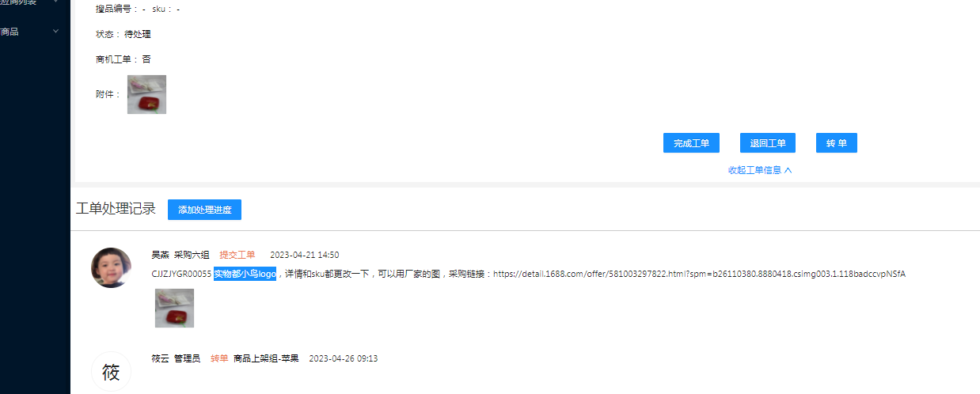The height and width of the screenshot is (394, 980).
Task: Expand the 应商列表 sidebar chevron
Action: click(x=55, y=2)
